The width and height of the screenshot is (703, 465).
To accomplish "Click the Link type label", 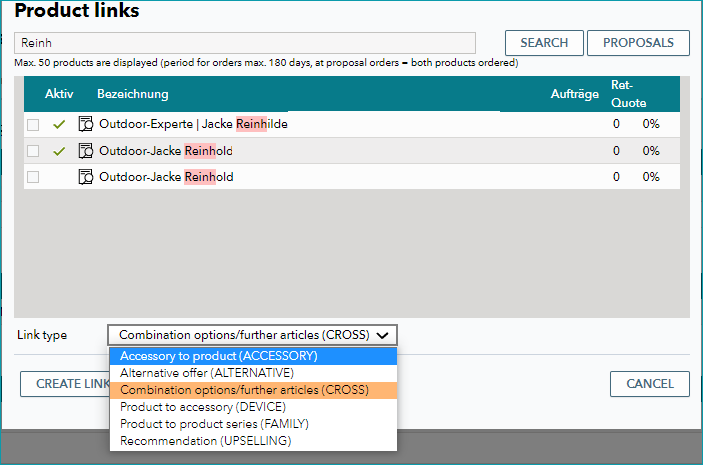I will pyautogui.click(x=42, y=335).
